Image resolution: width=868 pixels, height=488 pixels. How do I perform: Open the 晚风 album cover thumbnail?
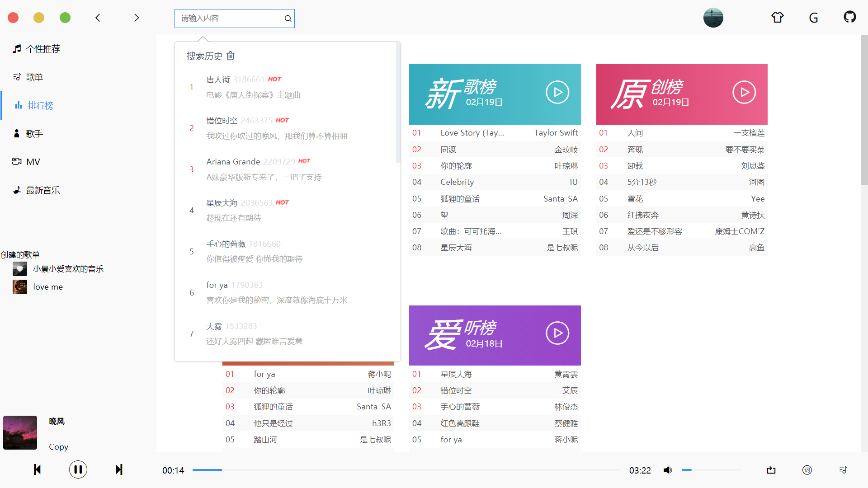(x=20, y=432)
